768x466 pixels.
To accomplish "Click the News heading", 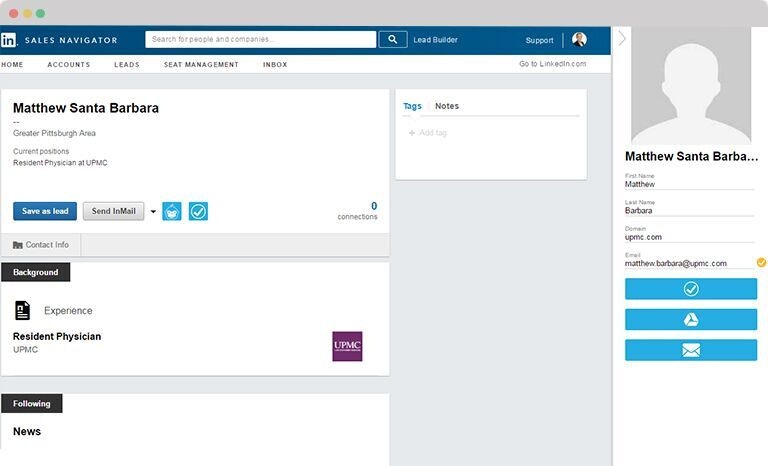I will [x=27, y=432].
